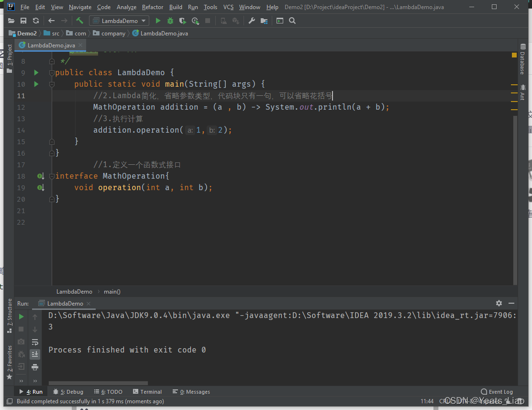Open the Analyze menu
Image resolution: width=532 pixels, height=410 pixels.
[127, 7]
